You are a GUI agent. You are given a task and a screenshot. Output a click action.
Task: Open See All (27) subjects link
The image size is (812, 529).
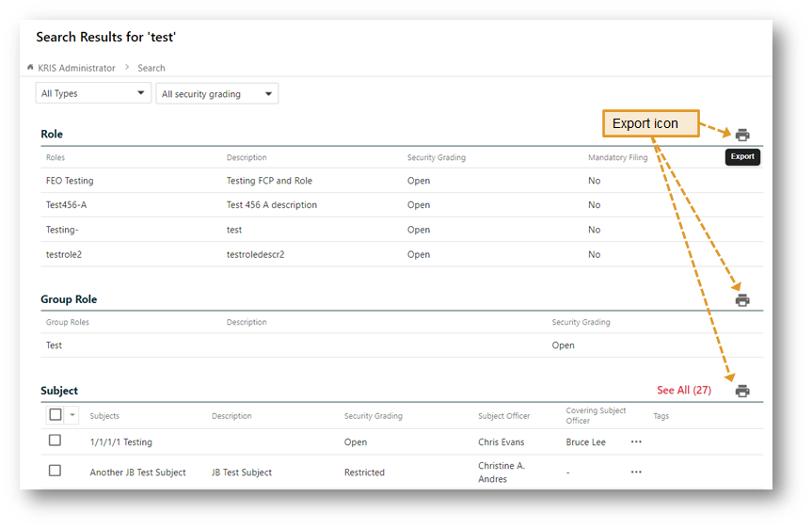(684, 390)
